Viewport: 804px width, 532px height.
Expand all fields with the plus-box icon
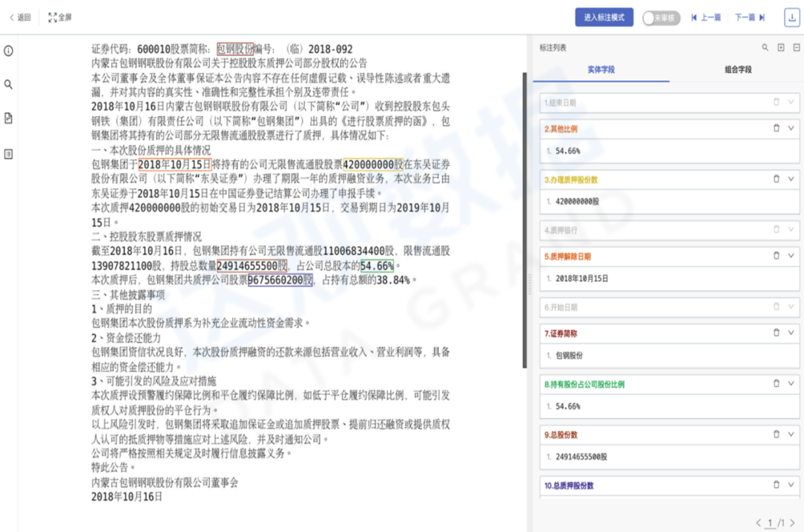pos(781,47)
